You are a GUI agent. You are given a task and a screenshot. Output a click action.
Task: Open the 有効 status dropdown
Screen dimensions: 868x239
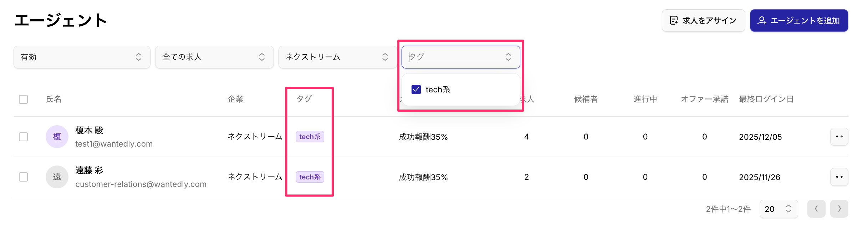82,57
